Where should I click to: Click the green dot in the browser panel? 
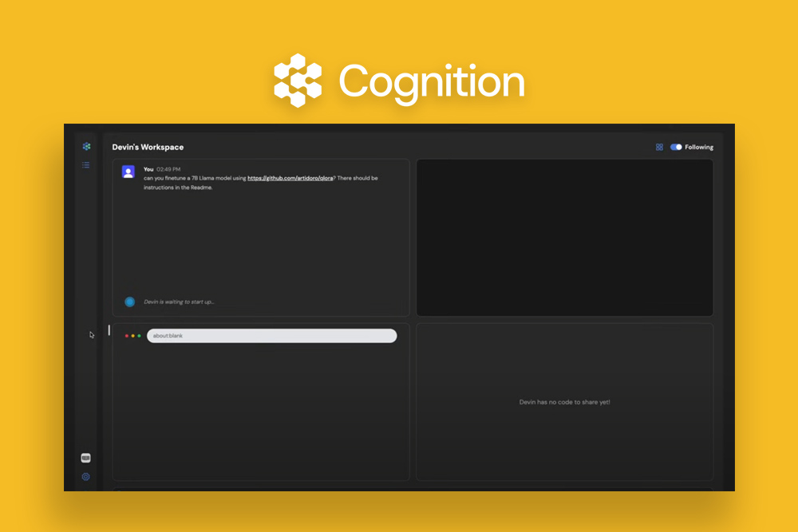click(139, 336)
